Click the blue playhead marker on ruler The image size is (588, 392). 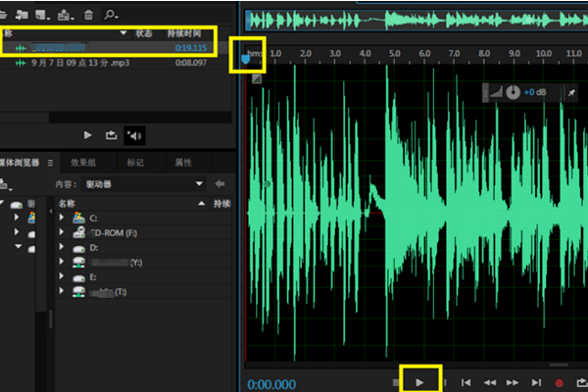(245, 59)
